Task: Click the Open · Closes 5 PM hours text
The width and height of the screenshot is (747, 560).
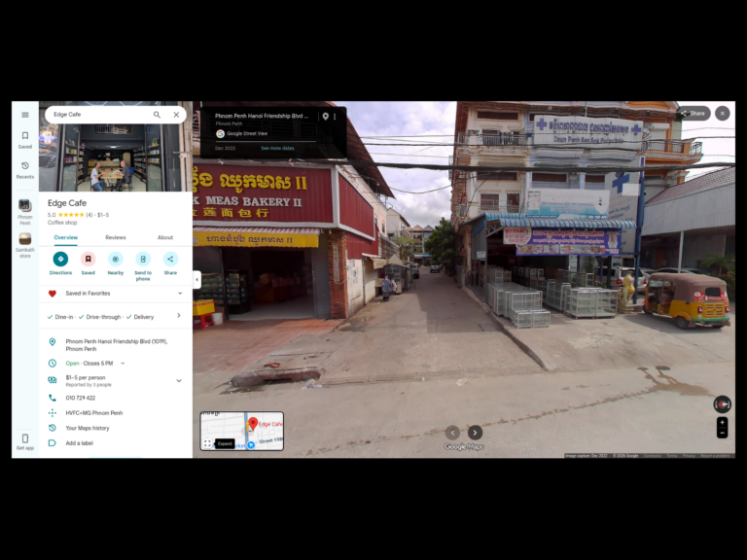Action: tap(89, 364)
